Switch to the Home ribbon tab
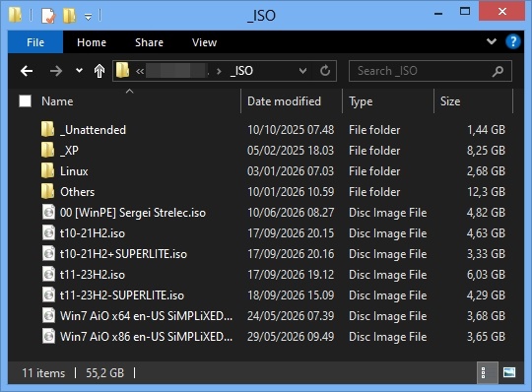Viewport: 532px width, 392px height. click(x=92, y=42)
